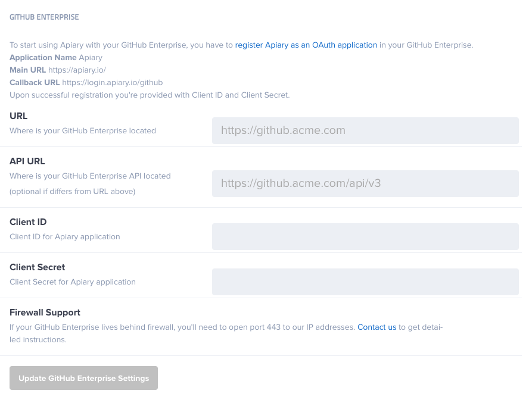
Task: Click 'Where is your GitHub Enterprise located' text
Action: pos(83,131)
